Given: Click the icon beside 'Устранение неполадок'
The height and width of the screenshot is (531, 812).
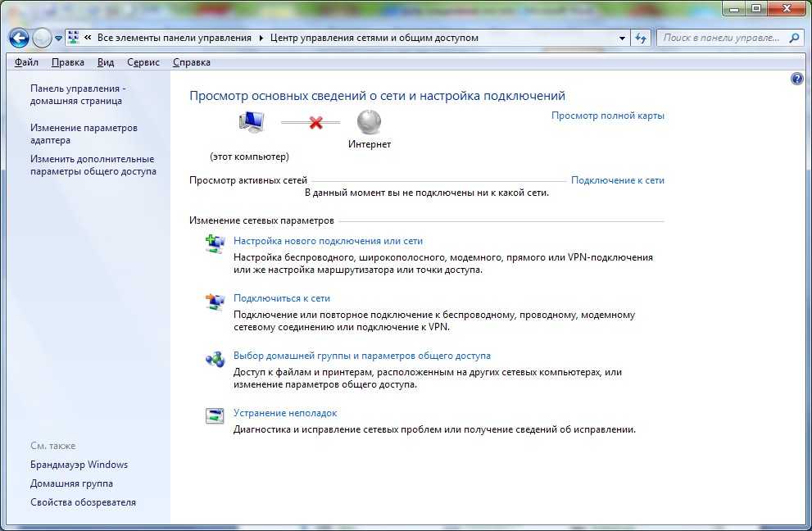Looking at the screenshot, I should point(215,415).
